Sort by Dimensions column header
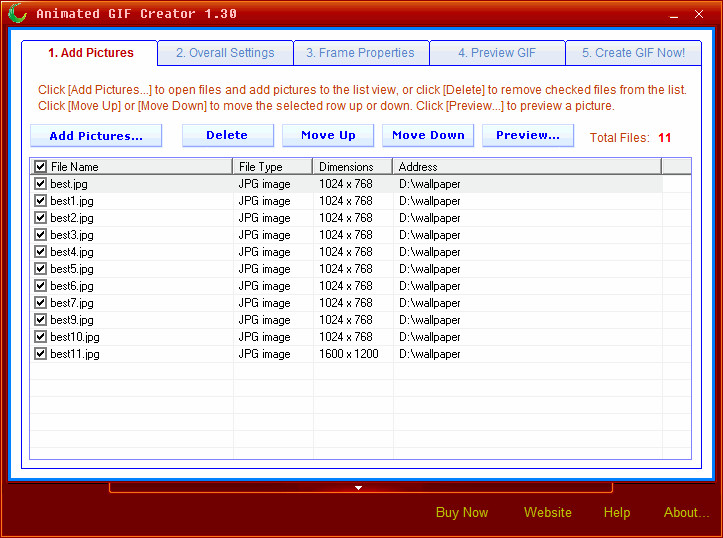 [353, 166]
